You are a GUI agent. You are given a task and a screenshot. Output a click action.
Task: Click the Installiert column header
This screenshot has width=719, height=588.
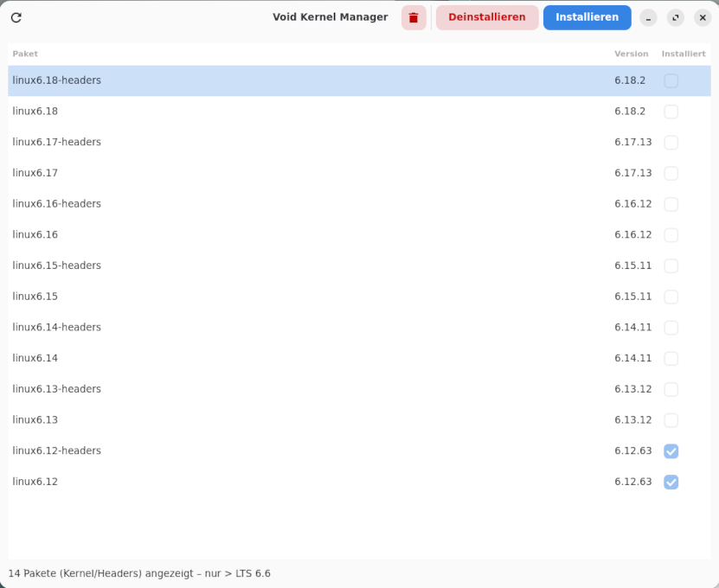tap(684, 54)
